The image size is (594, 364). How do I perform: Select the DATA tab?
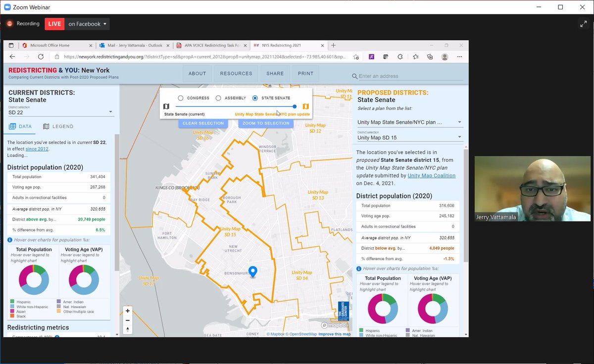pyautogui.click(x=20, y=126)
